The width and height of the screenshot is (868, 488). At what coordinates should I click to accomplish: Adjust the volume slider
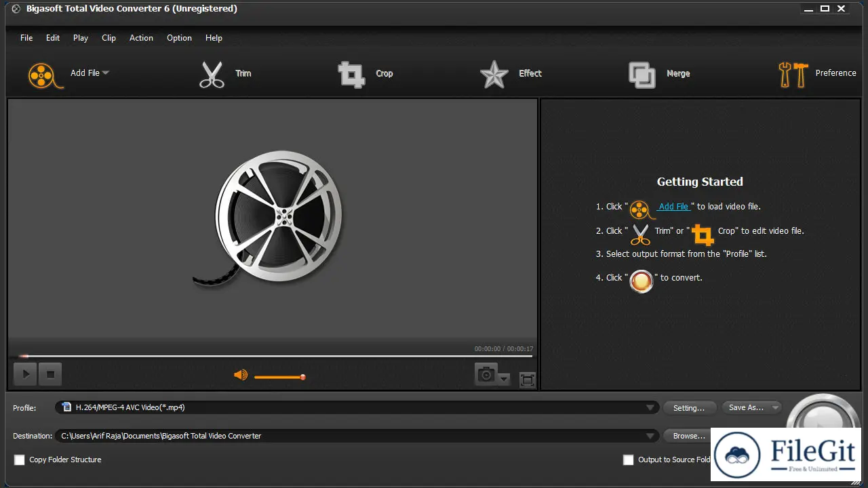coord(279,377)
